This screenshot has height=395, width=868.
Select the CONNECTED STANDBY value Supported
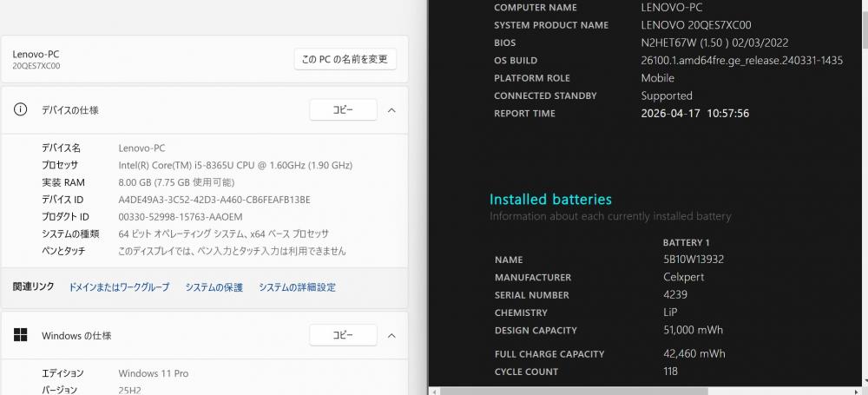point(667,95)
